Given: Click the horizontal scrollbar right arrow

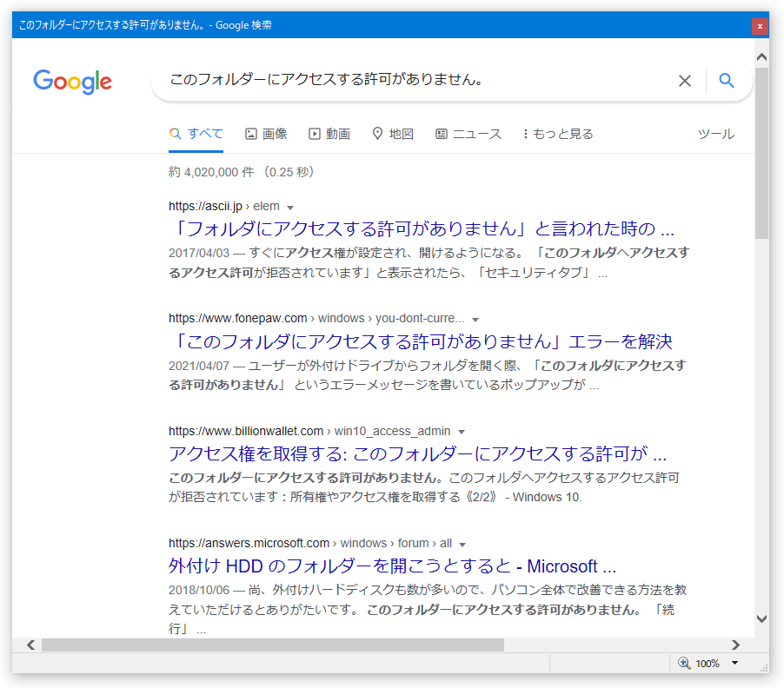Looking at the screenshot, I should coord(735,645).
